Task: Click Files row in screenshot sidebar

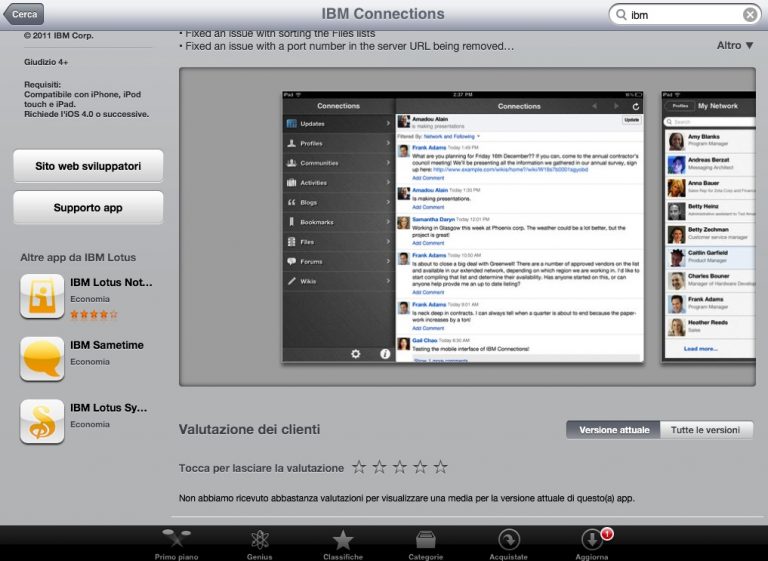Action: pos(339,242)
